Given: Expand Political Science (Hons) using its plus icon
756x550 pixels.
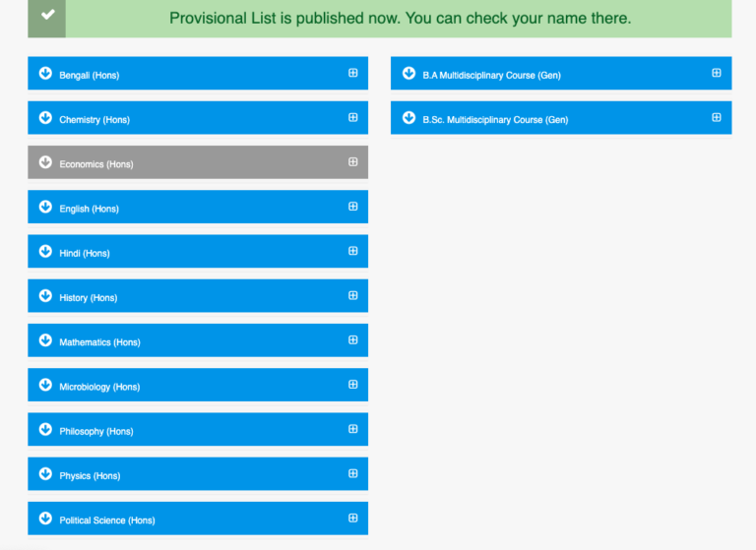Looking at the screenshot, I should [352, 519].
